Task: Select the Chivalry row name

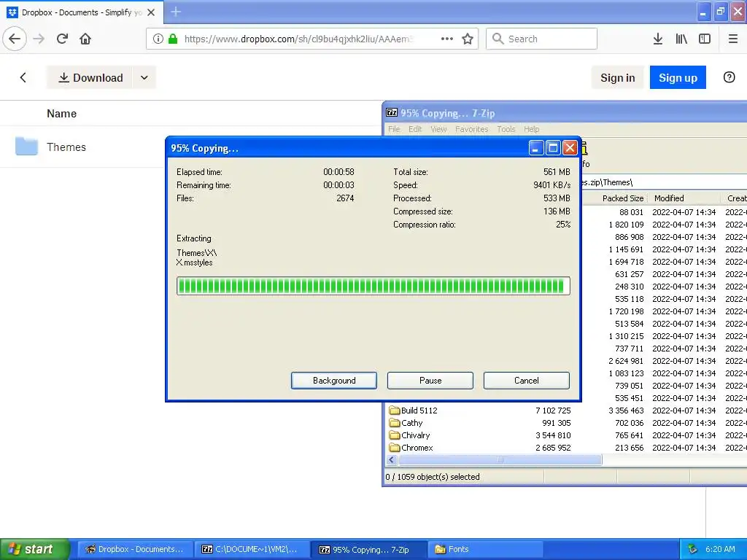Action: click(x=415, y=435)
